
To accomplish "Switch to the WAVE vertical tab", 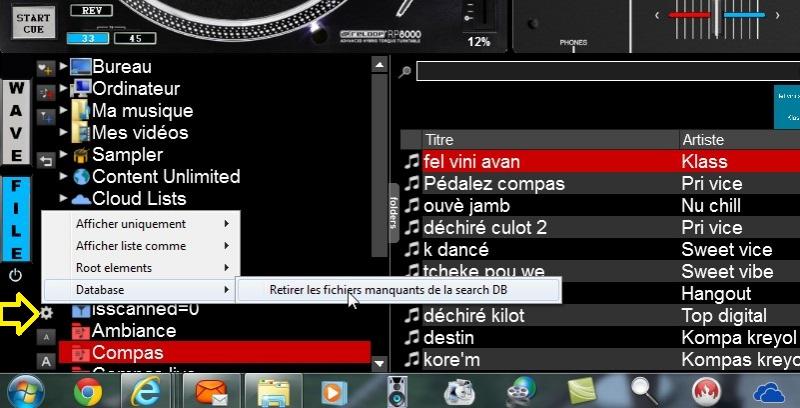I will [16, 122].
